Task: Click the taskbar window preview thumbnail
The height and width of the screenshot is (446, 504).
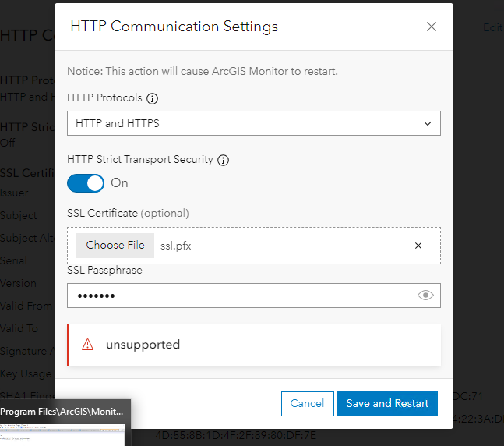Action: [62, 435]
